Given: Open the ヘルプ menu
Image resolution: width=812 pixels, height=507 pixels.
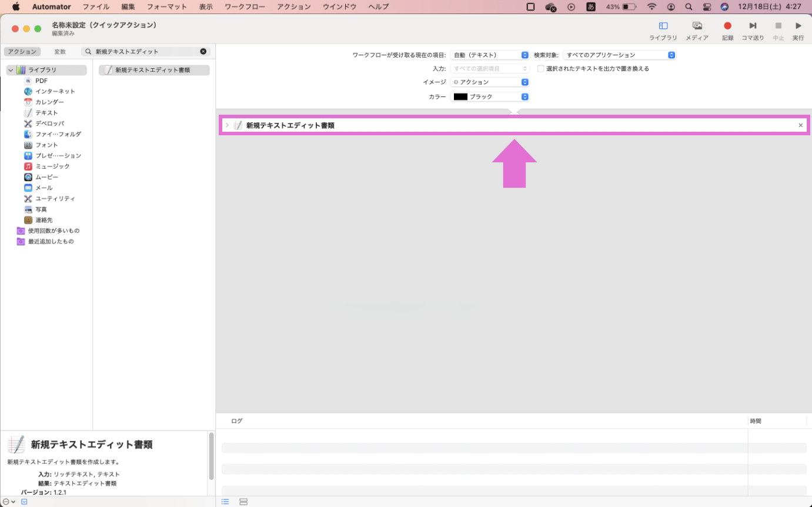Looking at the screenshot, I should (378, 7).
